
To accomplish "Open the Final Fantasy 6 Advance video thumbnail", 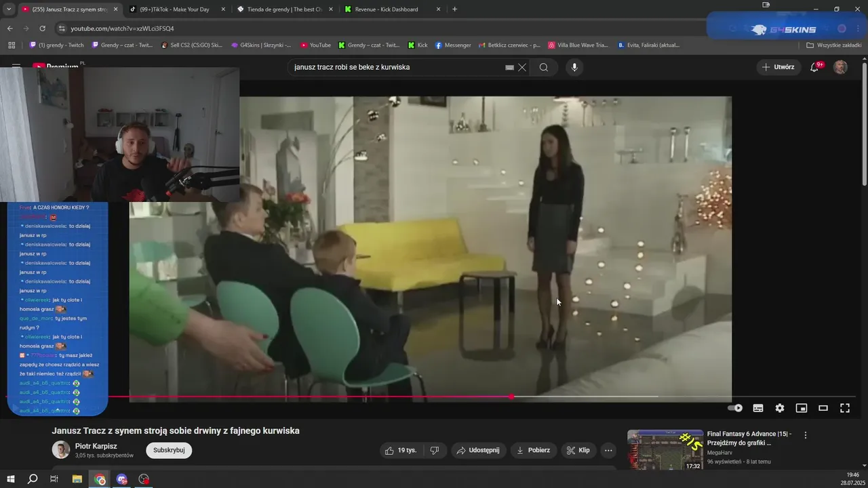I will tap(665, 450).
